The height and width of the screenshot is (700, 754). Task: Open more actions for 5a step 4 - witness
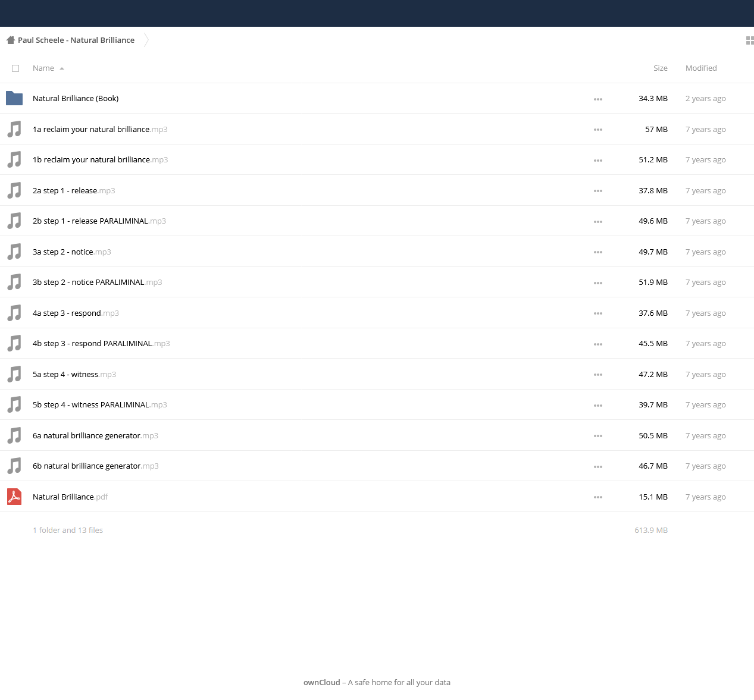pos(598,375)
